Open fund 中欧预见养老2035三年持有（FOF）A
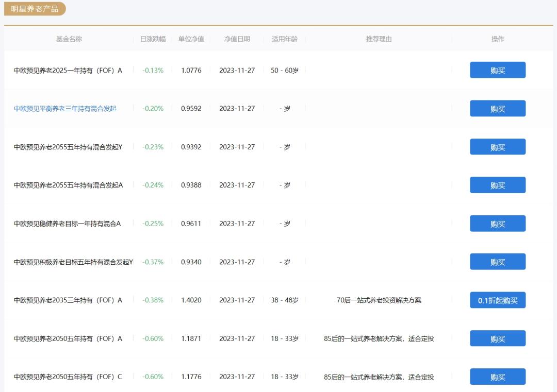Screen dimensions: 557x392 pyautogui.click(x=68, y=300)
